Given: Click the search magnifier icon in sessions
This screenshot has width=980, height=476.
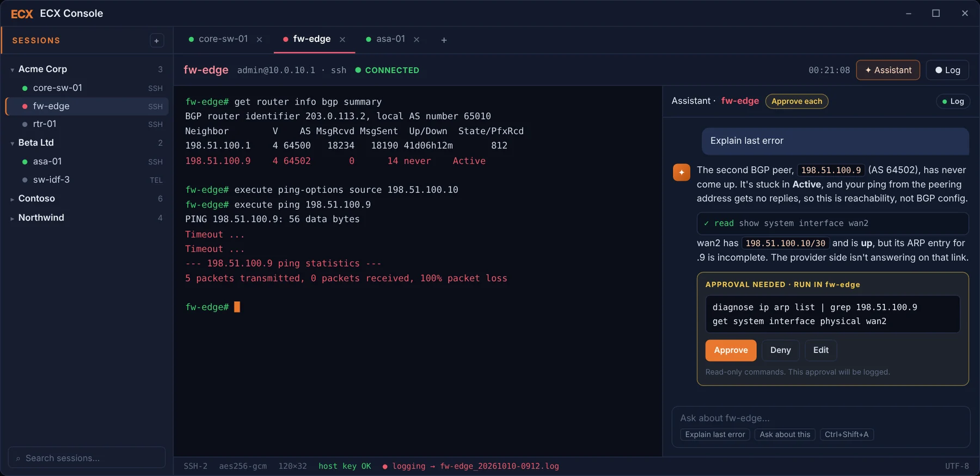Looking at the screenshot, I should tap(18, 459).
